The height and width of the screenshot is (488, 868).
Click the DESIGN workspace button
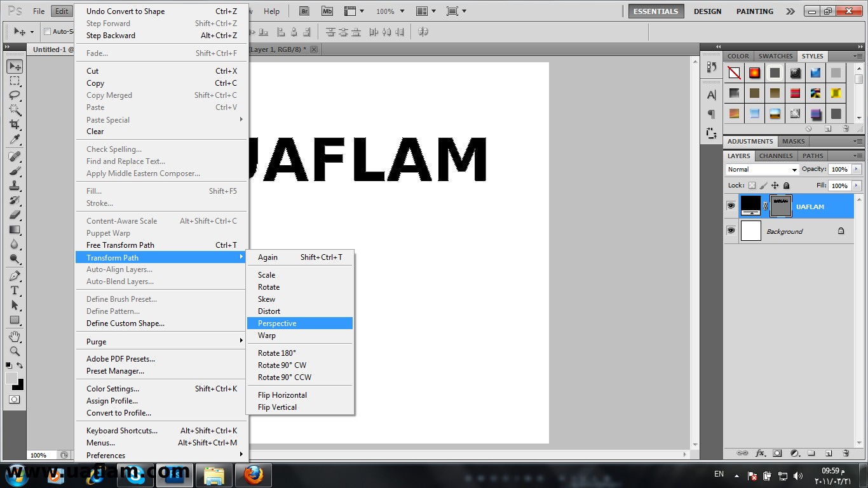(x=707, y=11)
